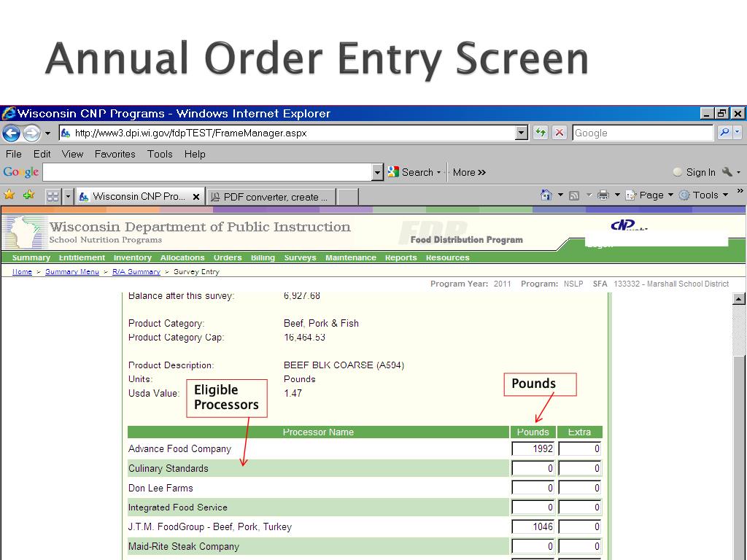Click Extra field for Integrated Food Service
The image size is (747, 560).
click(x=579, y=507)
